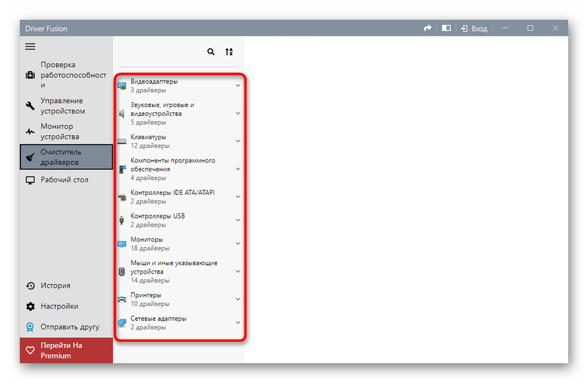Select the Контроллеры USB label text
This screenshot has width=588, height=383.
(x=157, y=216)
